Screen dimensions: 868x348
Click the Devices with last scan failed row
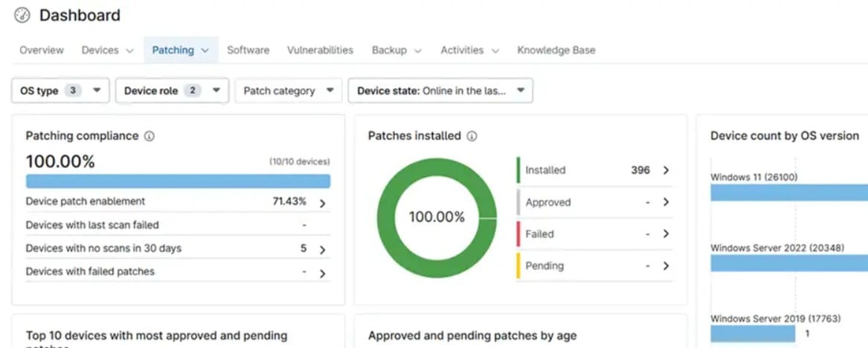[x=179, y=225]
